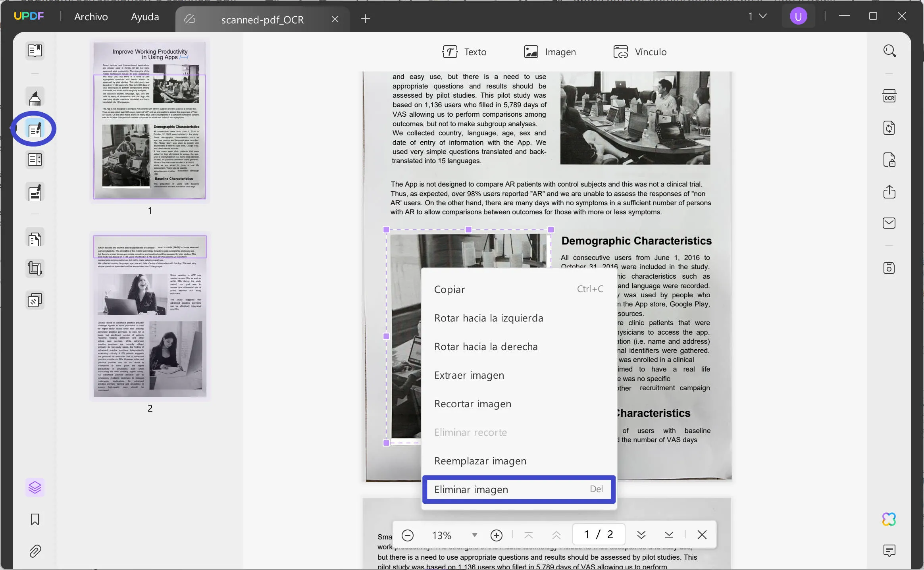Close the bottom zoom toolbar

tap(702, 535)
